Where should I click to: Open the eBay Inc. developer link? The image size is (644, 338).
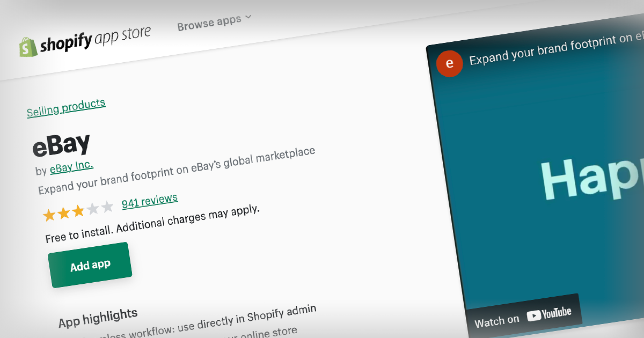(71, 167)
